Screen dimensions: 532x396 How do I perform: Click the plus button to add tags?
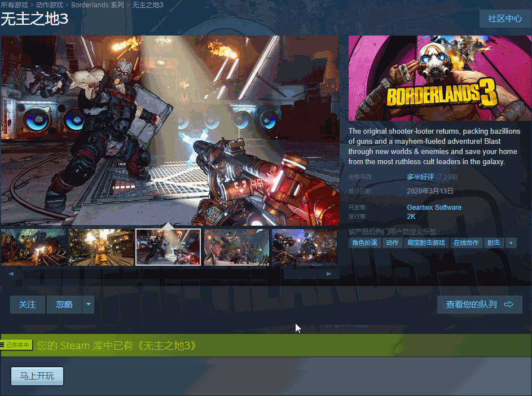[511, 243]
